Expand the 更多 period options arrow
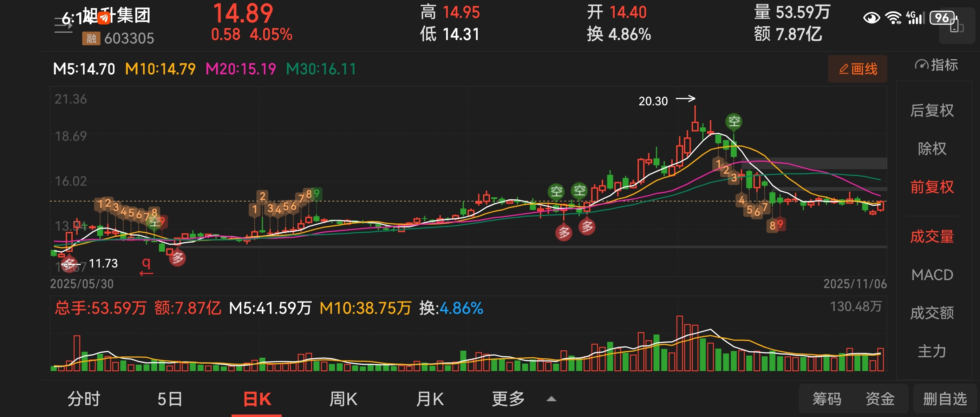 click(551, 399)
